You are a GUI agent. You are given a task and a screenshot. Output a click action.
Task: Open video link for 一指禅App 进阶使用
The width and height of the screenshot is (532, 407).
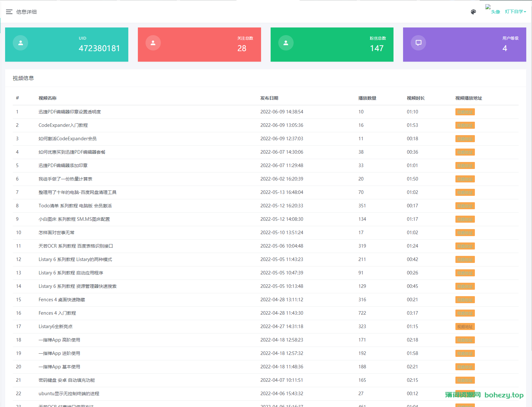coord(465,353)
